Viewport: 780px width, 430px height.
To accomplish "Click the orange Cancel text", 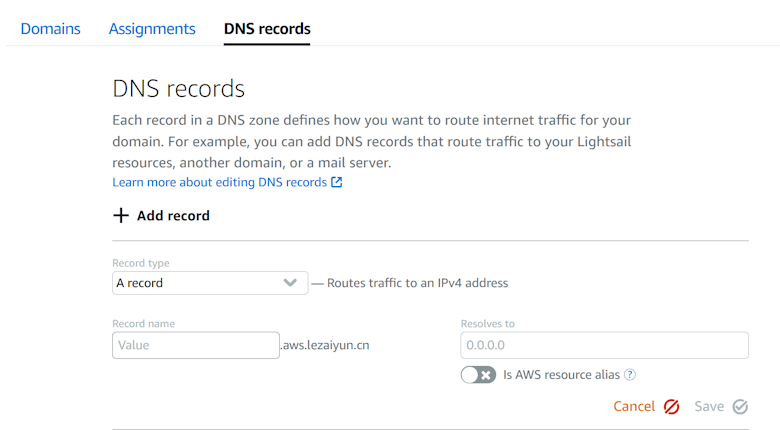I will pyautogui.click(x=634, y=406).
